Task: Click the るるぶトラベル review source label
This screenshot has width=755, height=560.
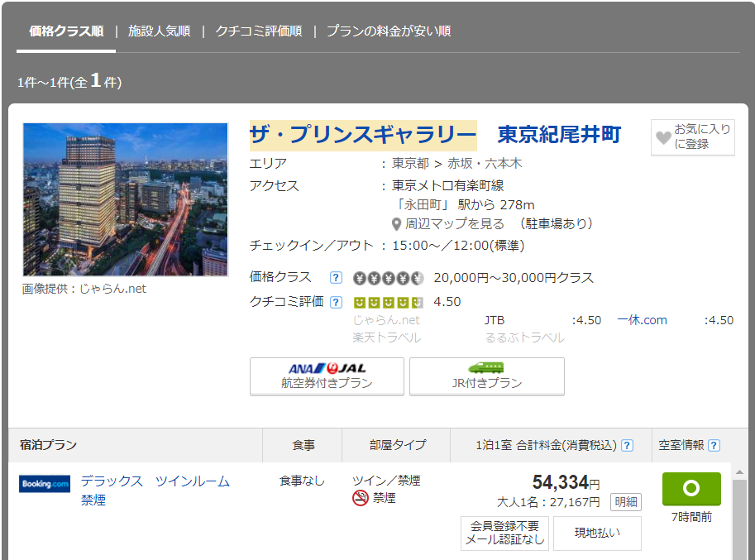Action: (x=524, y=337)
